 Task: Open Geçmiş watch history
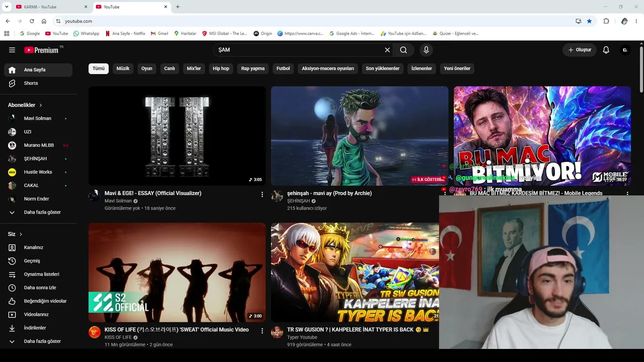pyautogui.click(x=38, y=261)
